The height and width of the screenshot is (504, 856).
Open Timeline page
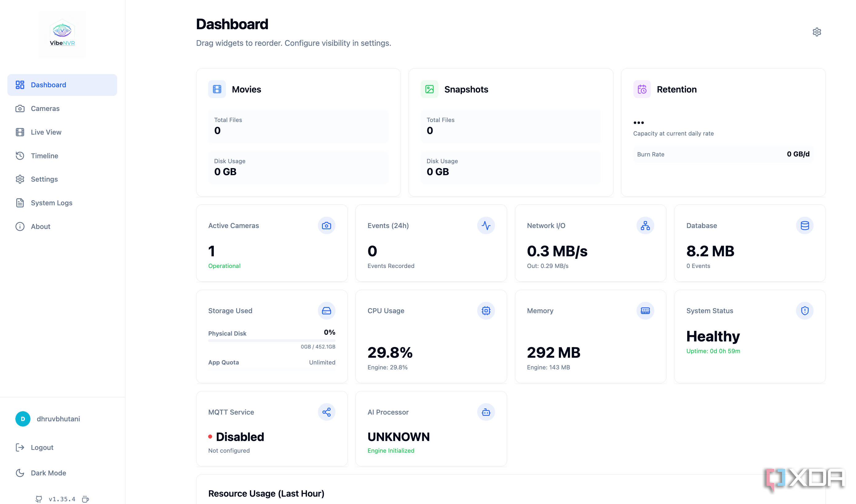62,156
